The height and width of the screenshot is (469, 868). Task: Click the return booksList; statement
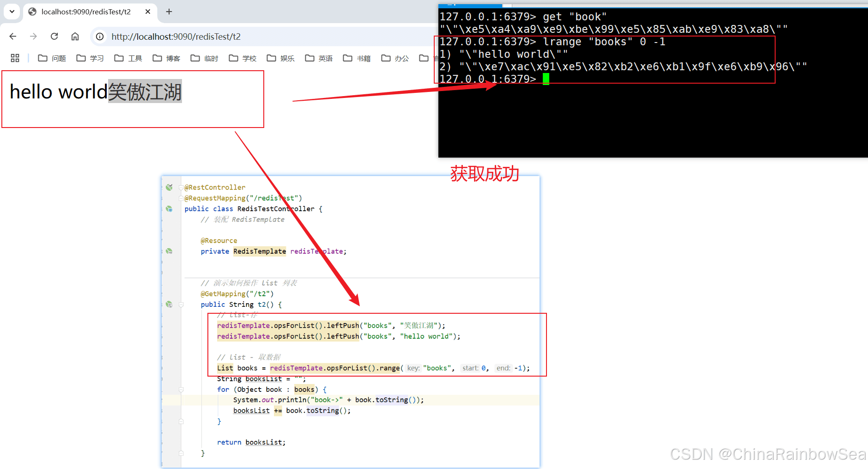click(251, 443)
